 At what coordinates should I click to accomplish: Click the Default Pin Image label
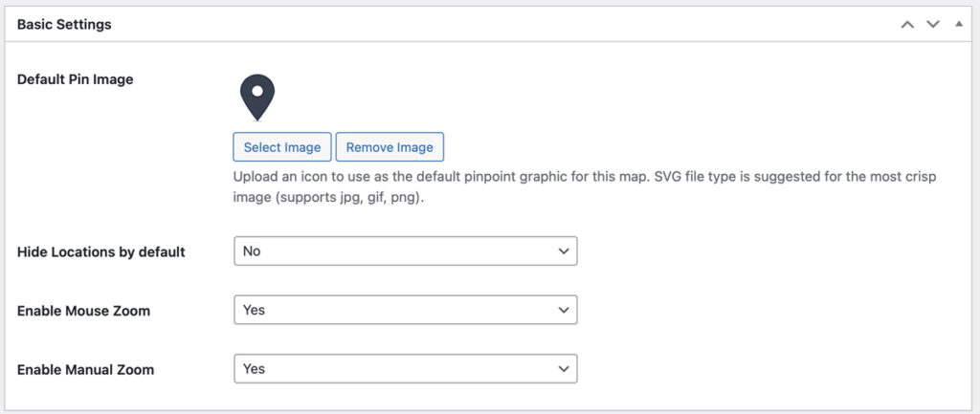pos(75,79)
